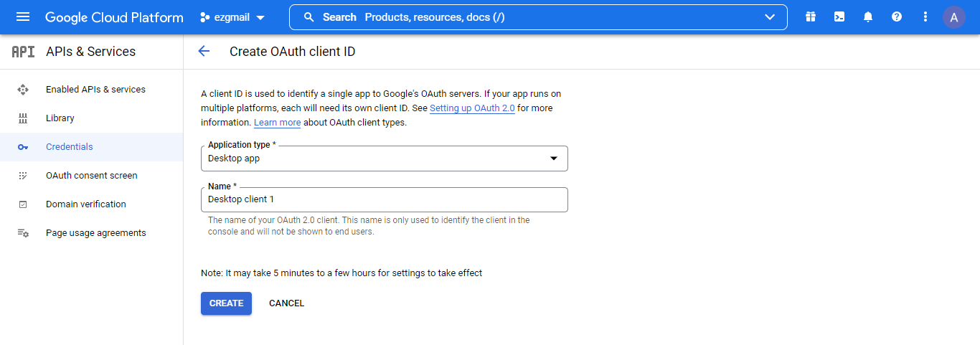Open the Application type dropdown

(x=385, y=159)
